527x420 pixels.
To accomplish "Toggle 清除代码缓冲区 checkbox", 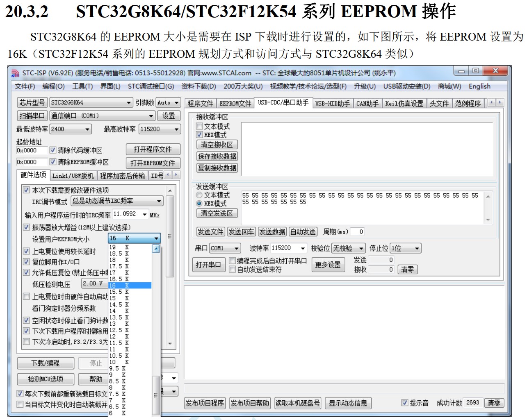I will pyautogui.click(x=52, y=150).
